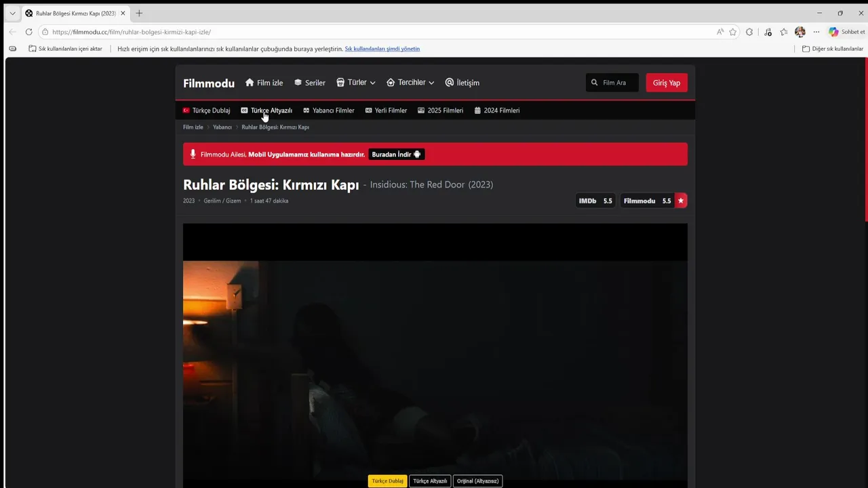Reload the page with refresh icon
868x488 pixels.
click(28, 32)
